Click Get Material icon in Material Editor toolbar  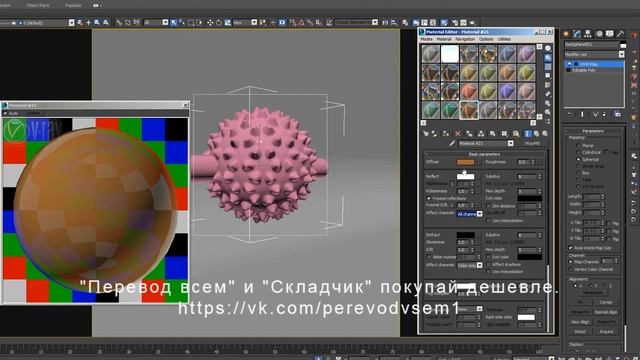click(x=426, y=133)
